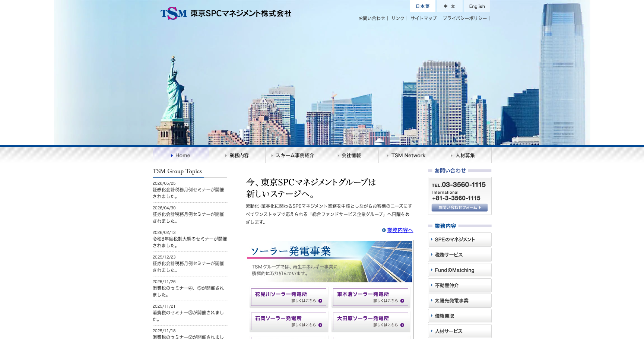The image size is (644, 339).
Task: Open 人材サービス sidebar item
Action: point(460,331)
